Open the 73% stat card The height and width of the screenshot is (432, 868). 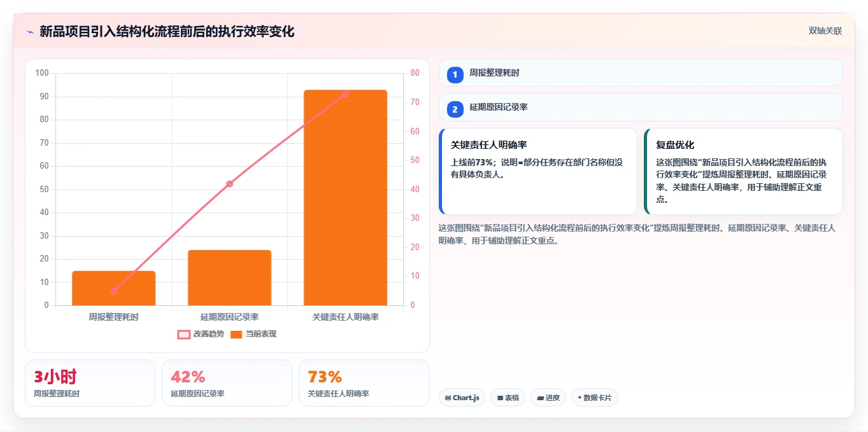point(364,383)
